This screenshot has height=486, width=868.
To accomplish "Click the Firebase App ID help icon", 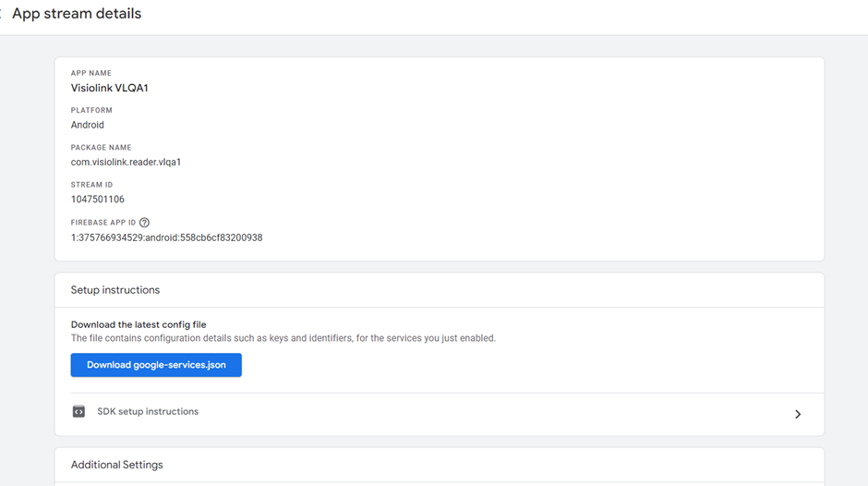I will [x=144, y=223].
